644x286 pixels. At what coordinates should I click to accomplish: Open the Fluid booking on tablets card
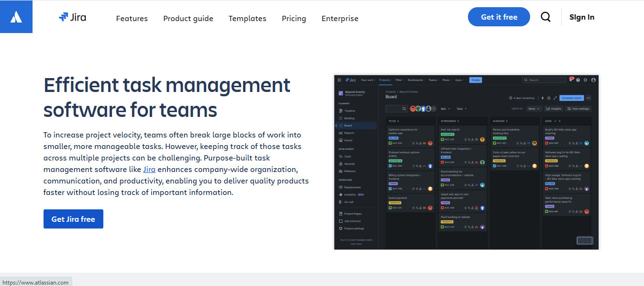[463, 223]
